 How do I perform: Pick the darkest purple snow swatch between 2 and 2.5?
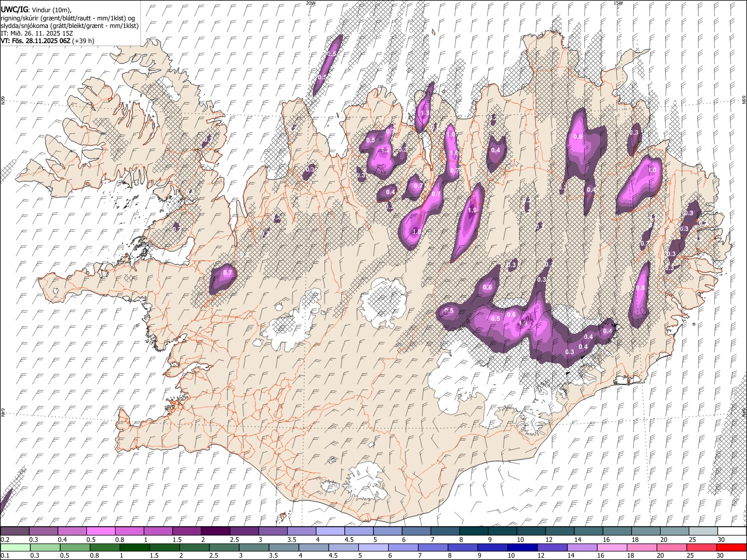coord(216,531)
